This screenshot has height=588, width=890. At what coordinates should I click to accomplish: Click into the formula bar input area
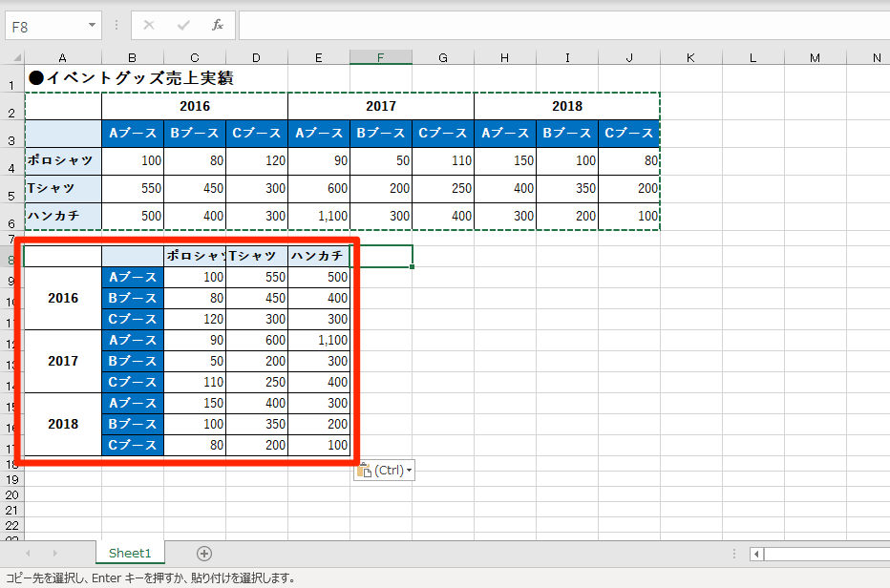pos(564,26)
